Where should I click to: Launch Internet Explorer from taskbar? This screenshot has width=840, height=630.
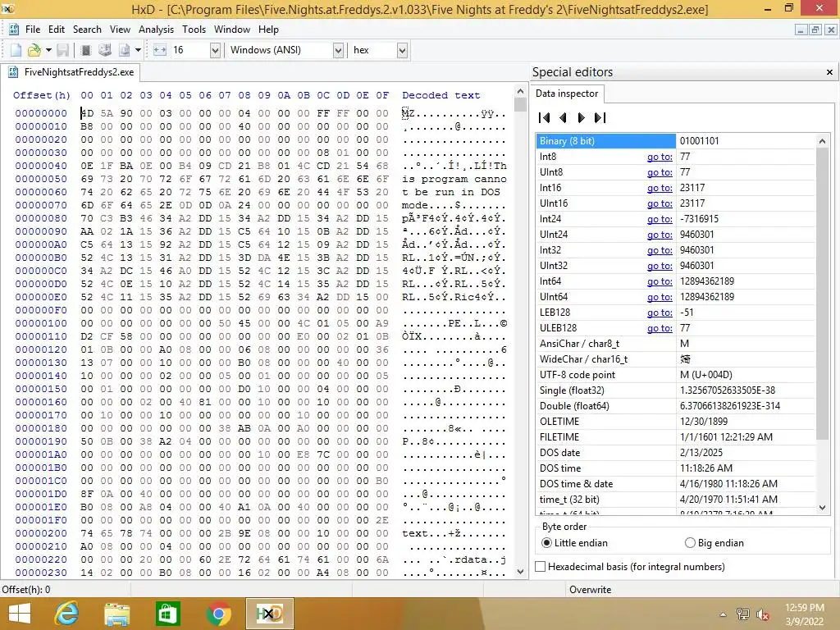click(66, 614)
